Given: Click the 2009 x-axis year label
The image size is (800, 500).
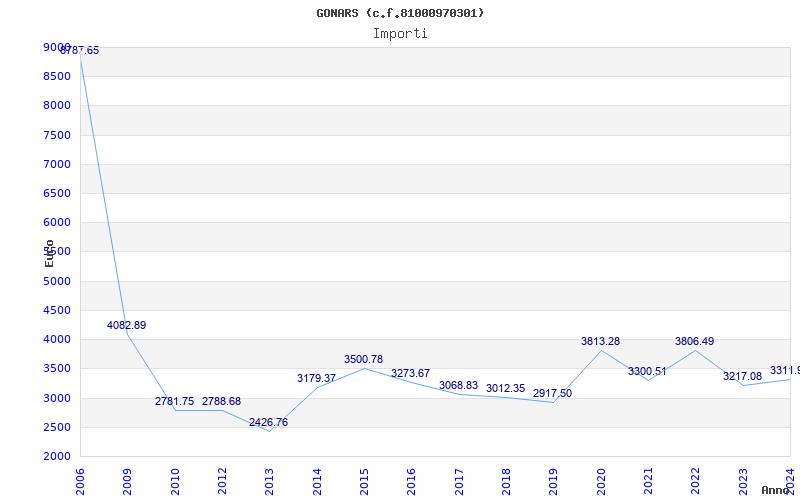Looking at the screenshot, I should pos(128,482).
